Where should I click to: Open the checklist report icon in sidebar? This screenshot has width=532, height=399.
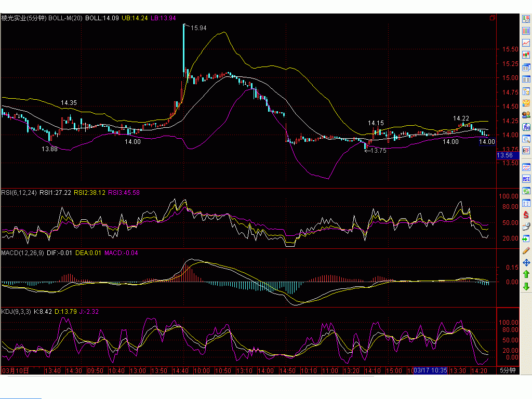click(x=526, y=19)
